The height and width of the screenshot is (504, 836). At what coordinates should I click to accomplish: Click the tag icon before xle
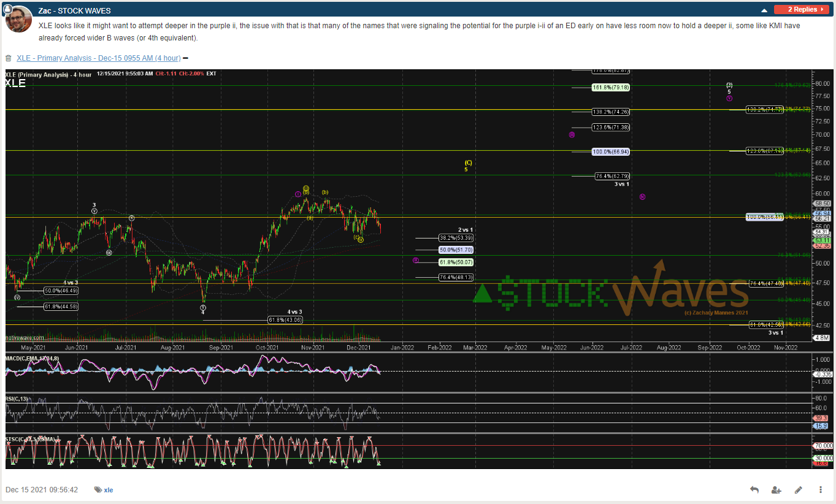click(98, 490)
